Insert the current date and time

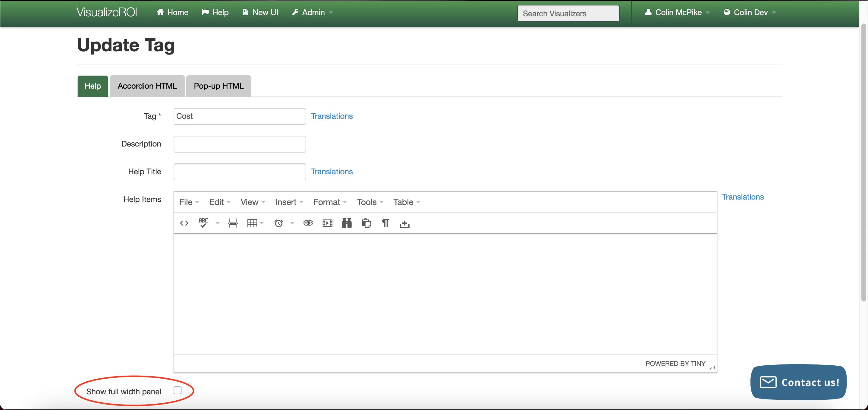[278, 223]
